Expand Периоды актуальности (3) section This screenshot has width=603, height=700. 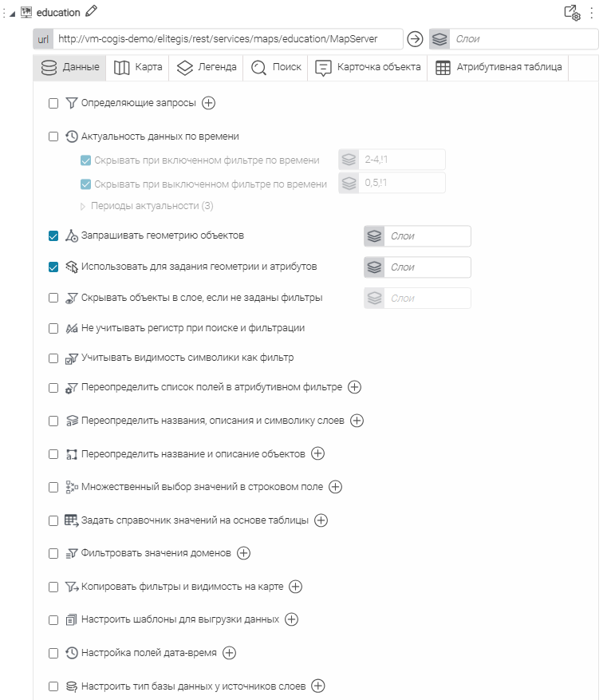point(82,206)
